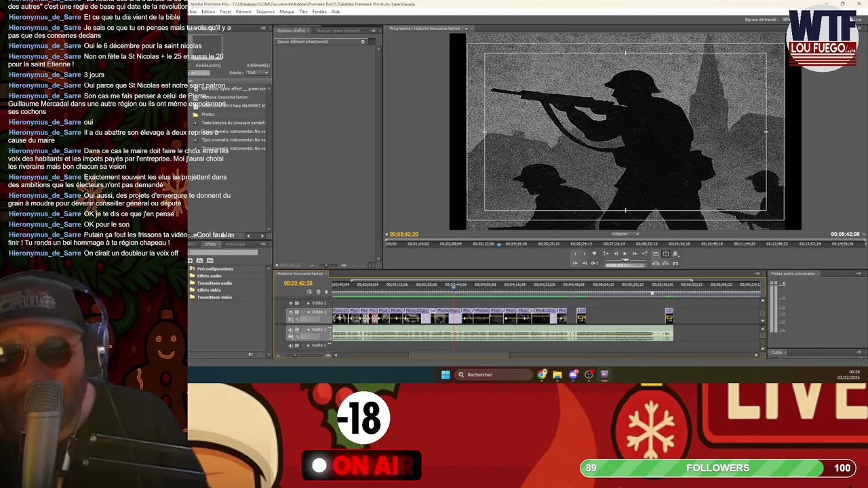This screenshot has height=488, width=868.
Task: Open the Fenêtre menu
Action: coord(319,12)
